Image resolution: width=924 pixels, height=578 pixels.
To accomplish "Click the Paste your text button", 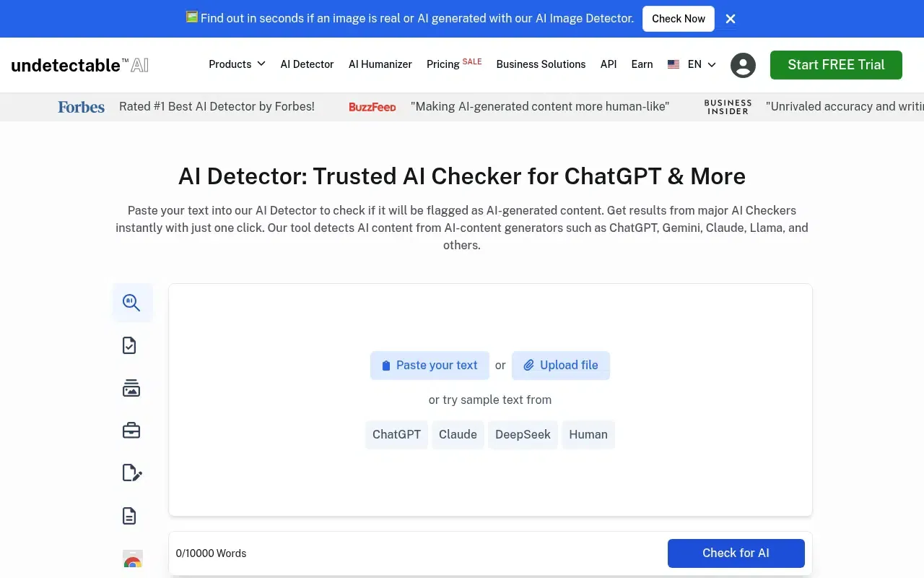I will (x=430, y=366).
